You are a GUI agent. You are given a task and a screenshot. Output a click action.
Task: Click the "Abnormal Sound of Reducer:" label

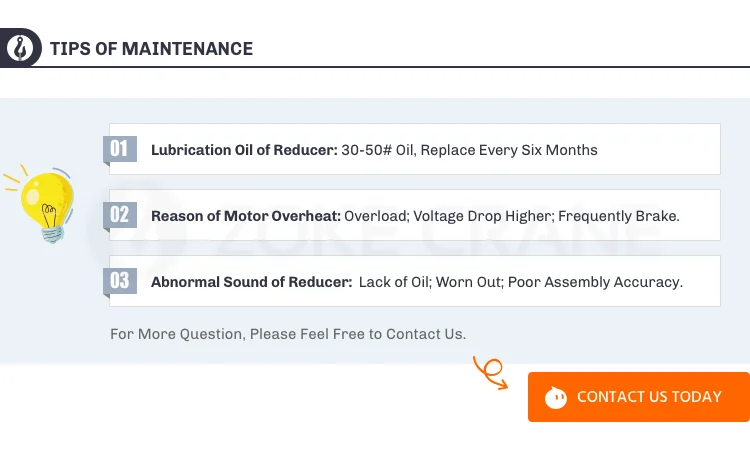click(x=250, y=282)
